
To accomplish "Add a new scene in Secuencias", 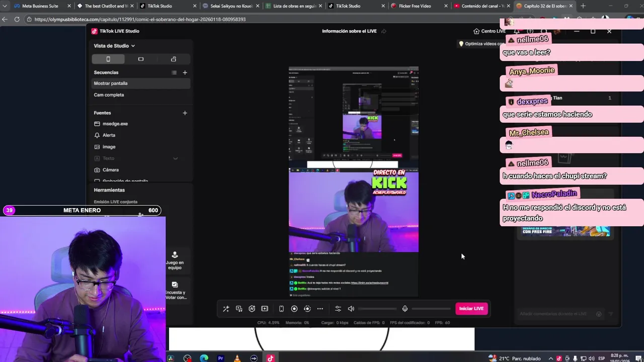I will (185, 72).
